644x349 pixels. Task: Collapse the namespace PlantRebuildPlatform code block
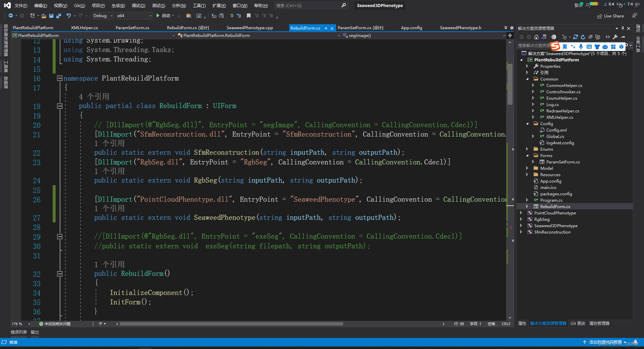60,78
